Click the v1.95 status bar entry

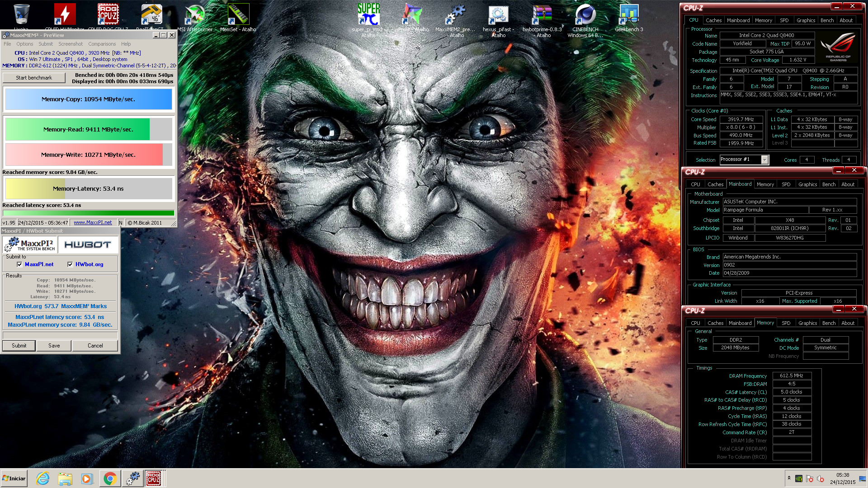[9, 222]
